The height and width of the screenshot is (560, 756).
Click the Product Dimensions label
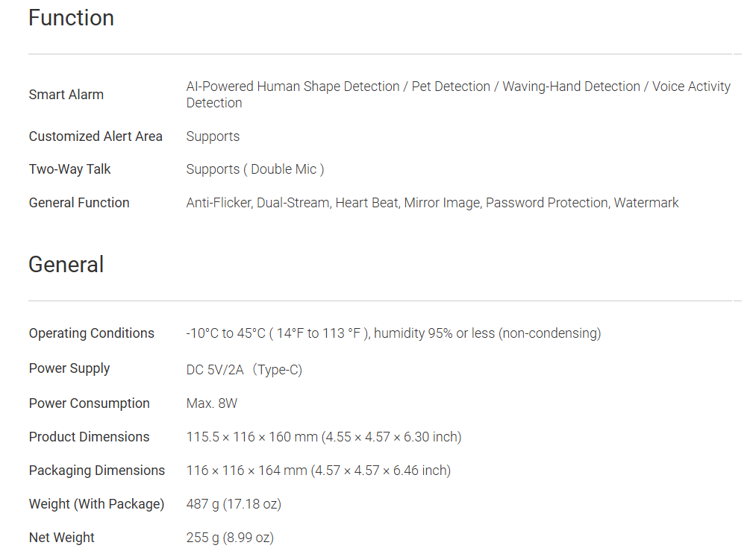pos(89,437)
